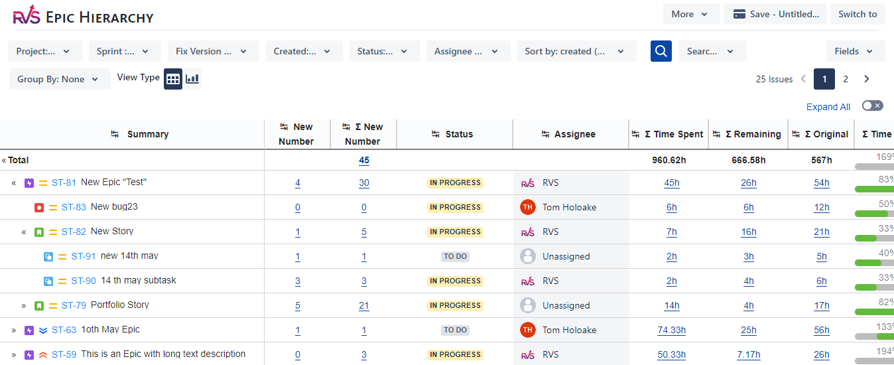Click the story icon of ST-79

coord(39,306)
